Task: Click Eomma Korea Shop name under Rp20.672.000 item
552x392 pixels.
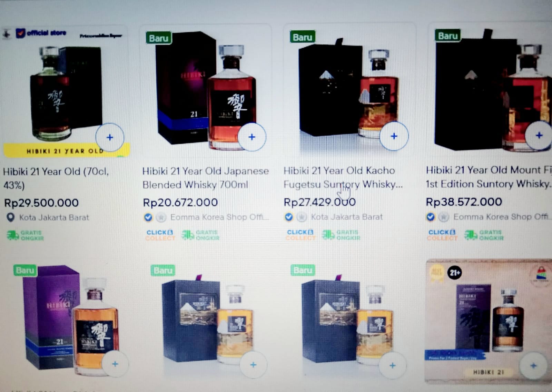Action: [219, 217]
